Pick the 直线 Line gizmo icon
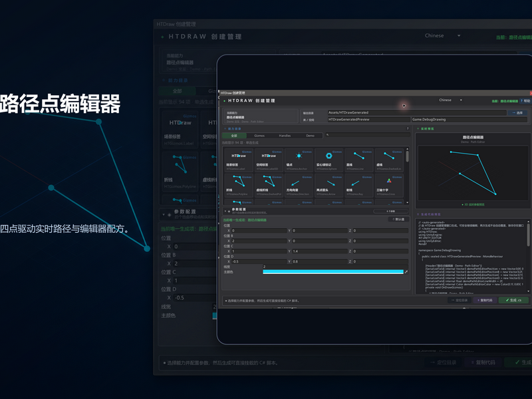 pyautogui.click(x=359, y=160)
